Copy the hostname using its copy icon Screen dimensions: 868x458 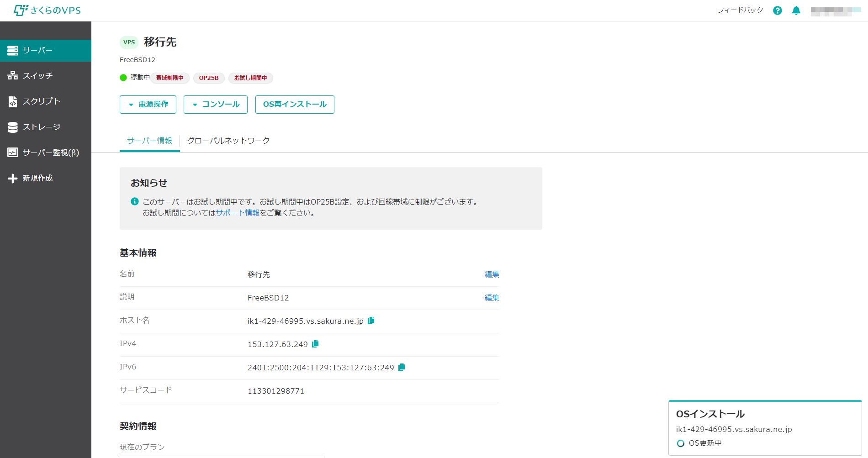(x=370, y=321)
